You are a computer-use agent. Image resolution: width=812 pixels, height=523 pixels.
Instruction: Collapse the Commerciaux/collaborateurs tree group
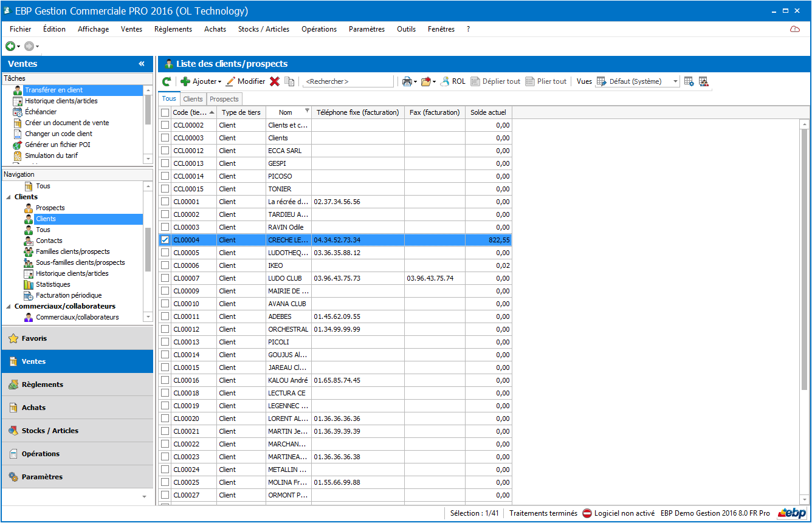[9, 307]
